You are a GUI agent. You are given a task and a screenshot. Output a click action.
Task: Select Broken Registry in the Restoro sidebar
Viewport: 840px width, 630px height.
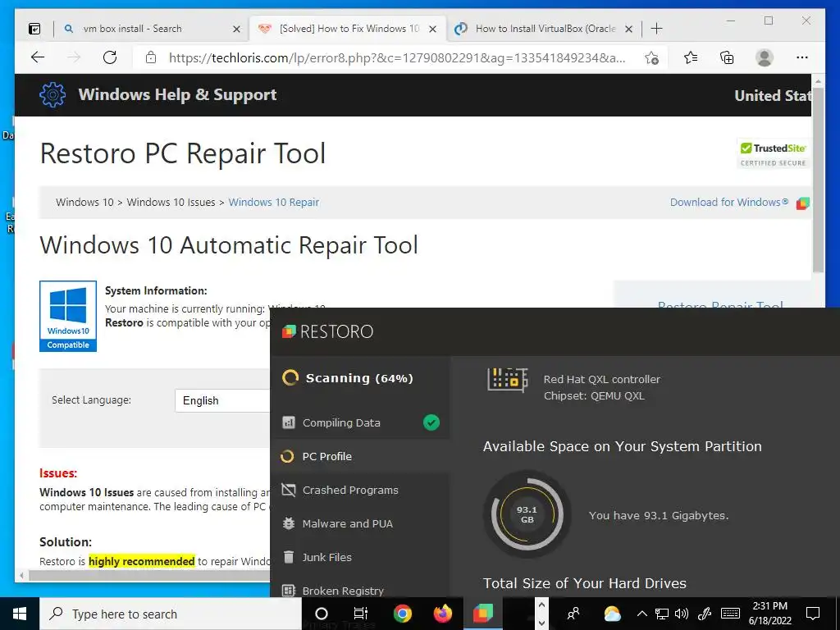point(360,588)
